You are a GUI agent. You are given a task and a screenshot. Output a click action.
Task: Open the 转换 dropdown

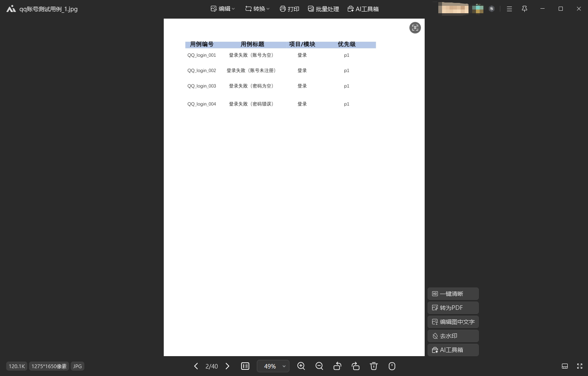[257, 8]
